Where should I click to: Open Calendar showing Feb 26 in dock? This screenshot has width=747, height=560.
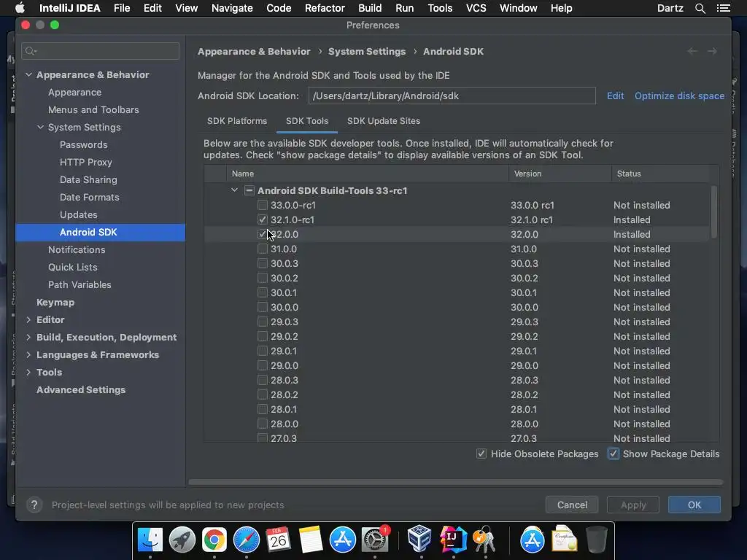[x=278, y=540]
